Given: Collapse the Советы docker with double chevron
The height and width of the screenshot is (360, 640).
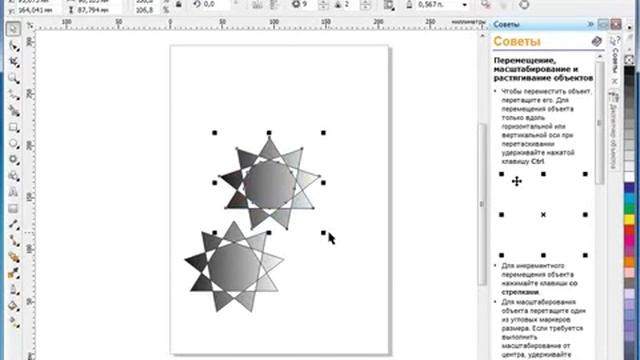Looking at the screenshot, I should pos(590,24).
